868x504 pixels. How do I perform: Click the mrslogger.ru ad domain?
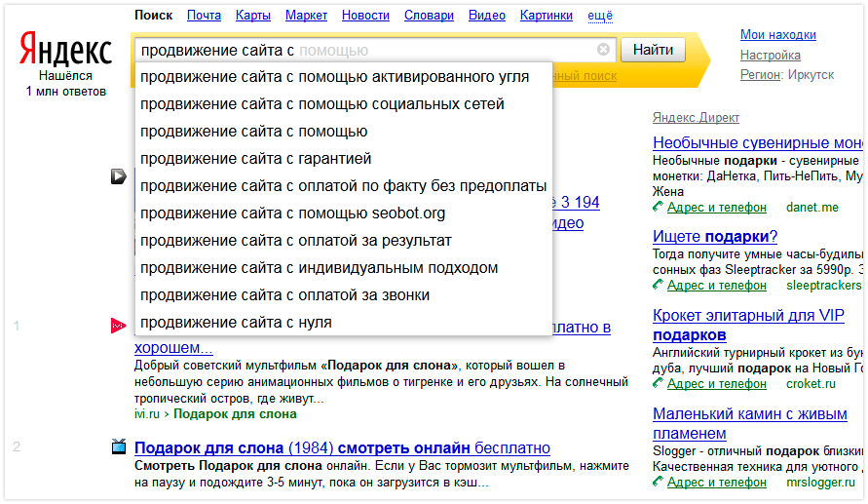(x=820, y=482)
